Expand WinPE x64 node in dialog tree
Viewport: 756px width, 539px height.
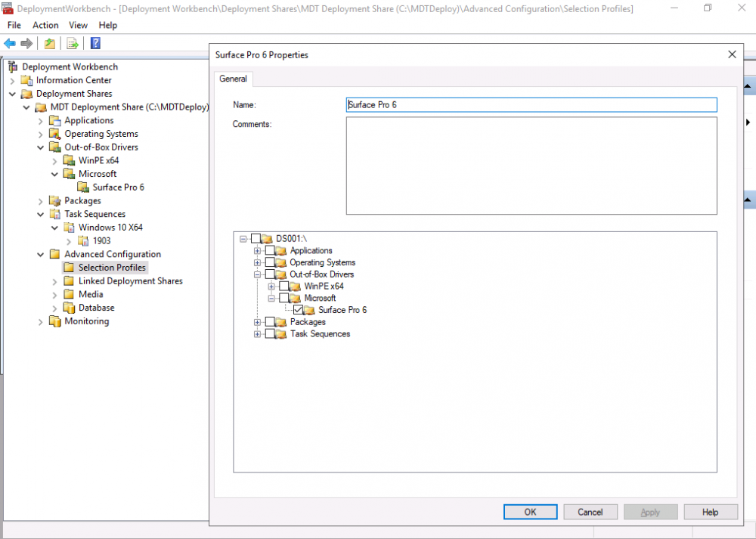[x=271, y=287]
